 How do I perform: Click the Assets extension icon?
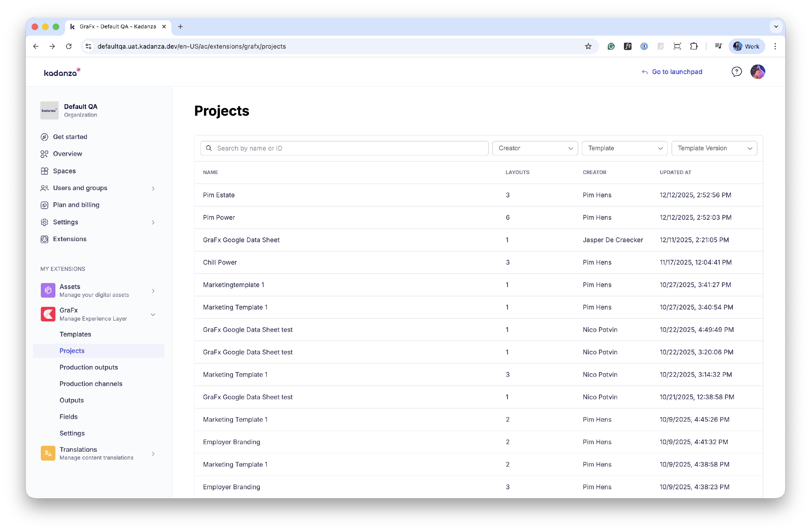tap(48, 290)
